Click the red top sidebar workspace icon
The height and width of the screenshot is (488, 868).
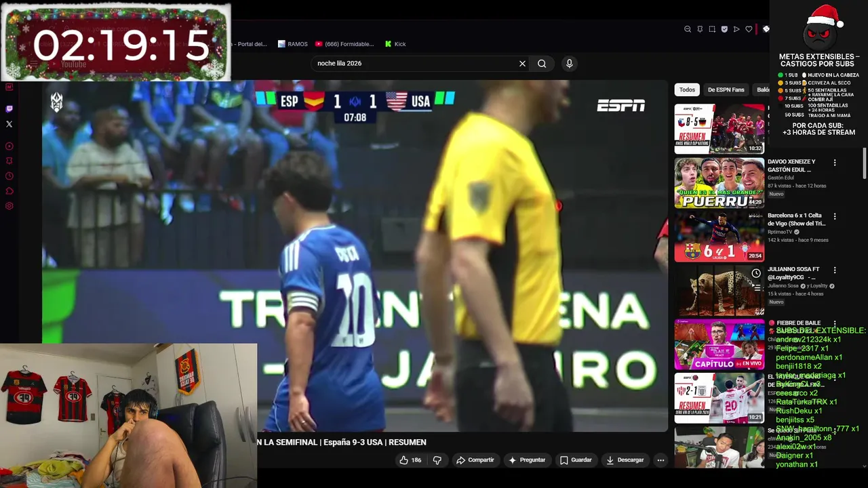pyautogui.click(x=9, y=87)
